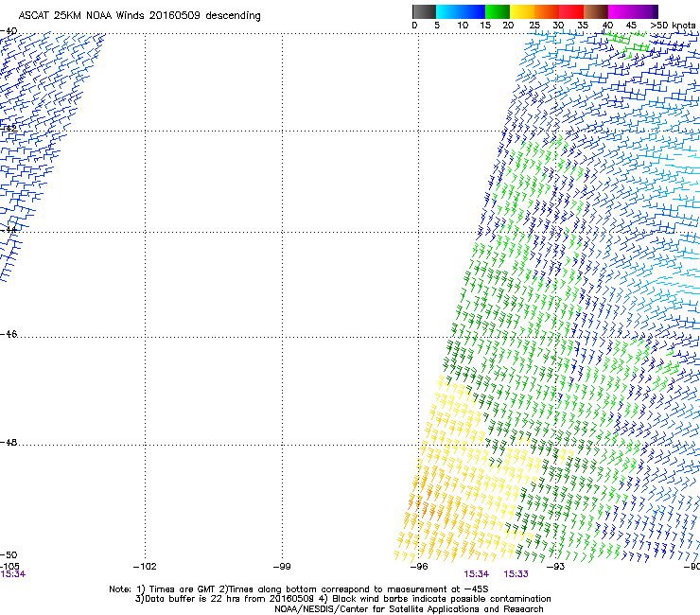Click the legend tick label '10'
700x615 pixels.
463,26
